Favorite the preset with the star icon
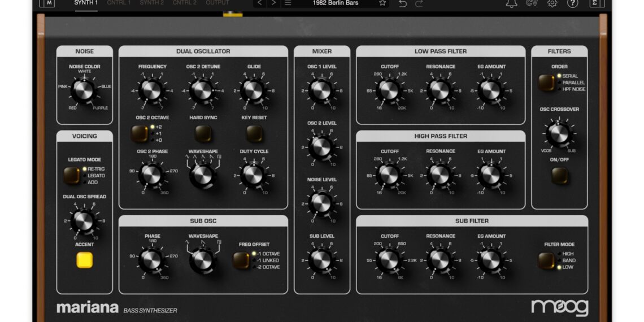 point(382,3)
